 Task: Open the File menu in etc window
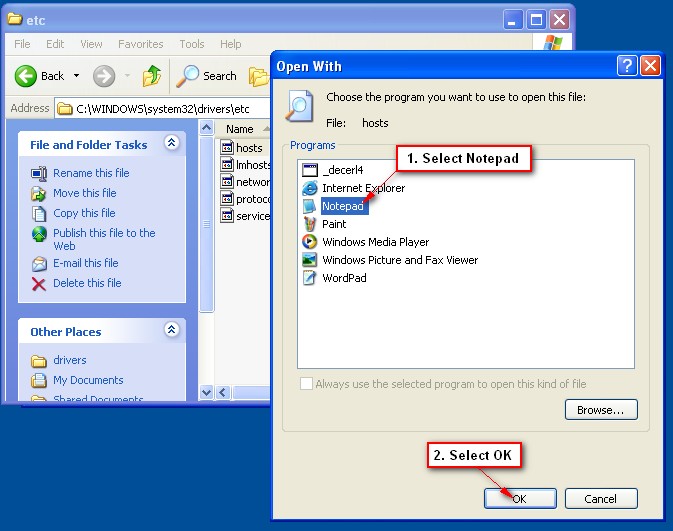22,44
